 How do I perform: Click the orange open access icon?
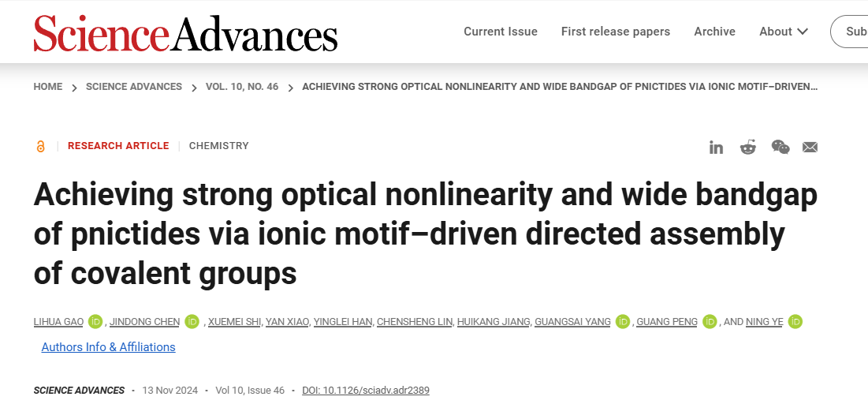(x=41, y=146)
